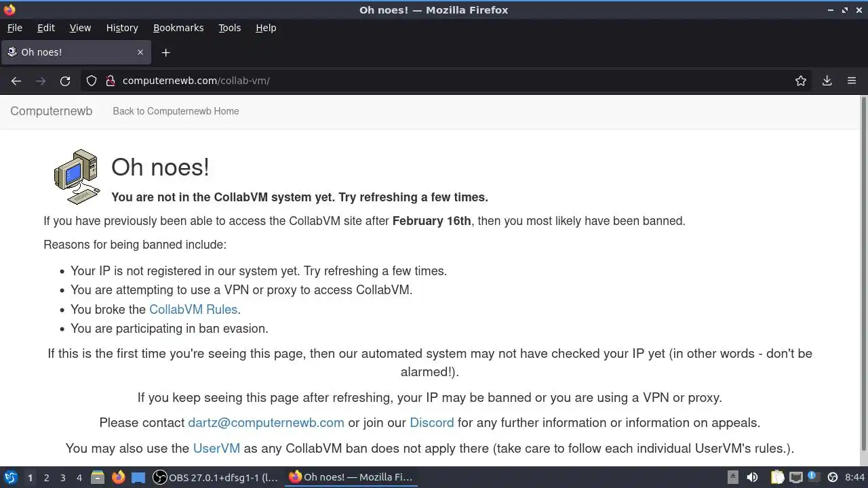Open the network connection tray icon
Image resolution: width=868 pixels, height=488 pixels.
tap(796, 477)
